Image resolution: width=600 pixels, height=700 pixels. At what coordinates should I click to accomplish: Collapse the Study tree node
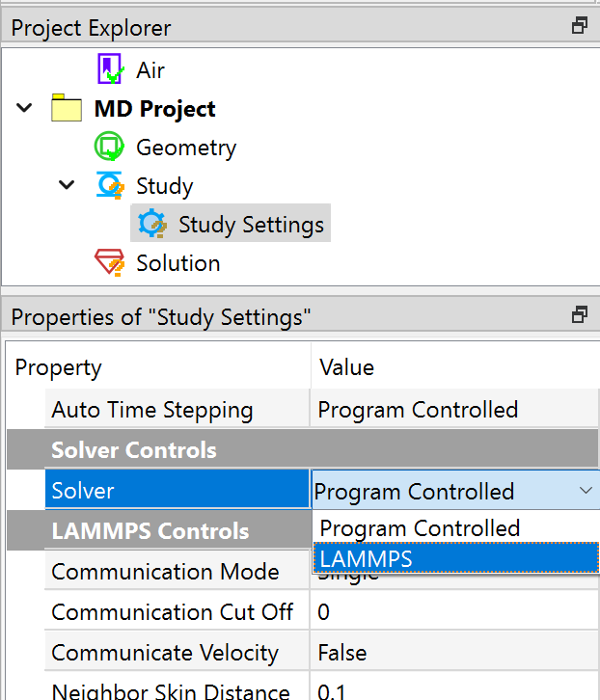click(x=67, y=186)
